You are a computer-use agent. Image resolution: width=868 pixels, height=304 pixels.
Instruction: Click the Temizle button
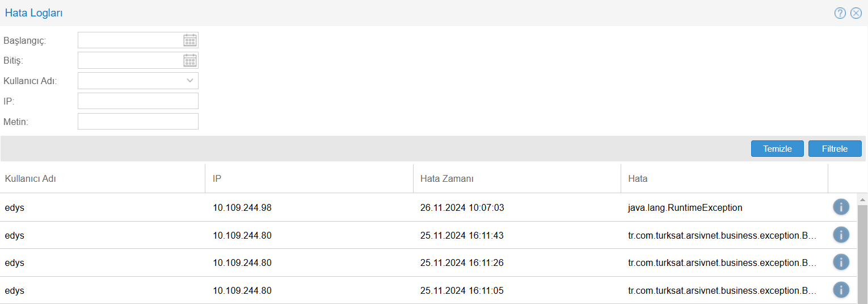point(777,149)
